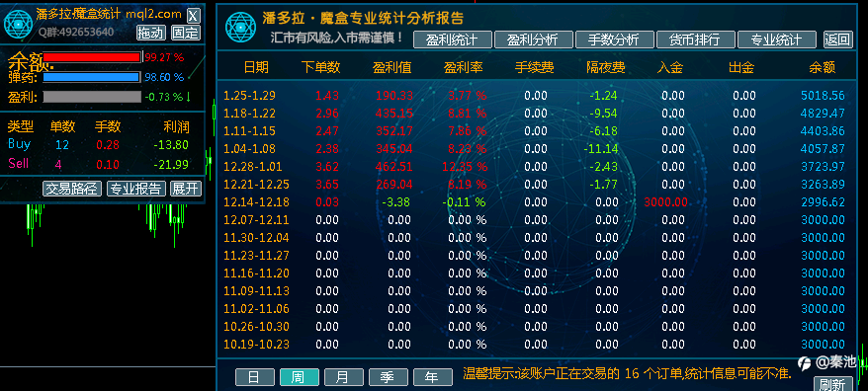Click the -11.14 overnight fee value
The image size is (868, 391).
[601, 149]
